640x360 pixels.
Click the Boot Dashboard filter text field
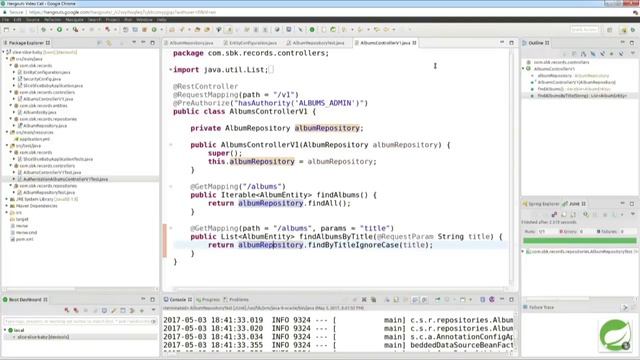[x=80, y=322]
